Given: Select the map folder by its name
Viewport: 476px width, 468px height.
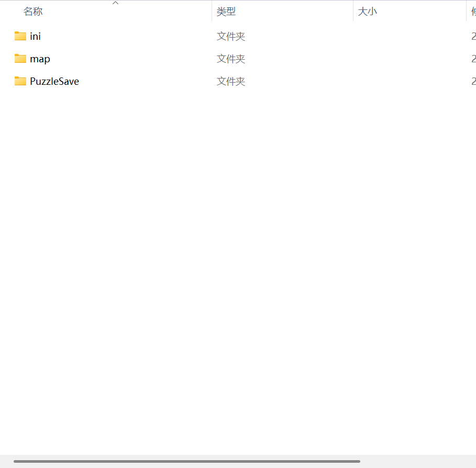Looking at the screenshot, I should click(40, 59).
